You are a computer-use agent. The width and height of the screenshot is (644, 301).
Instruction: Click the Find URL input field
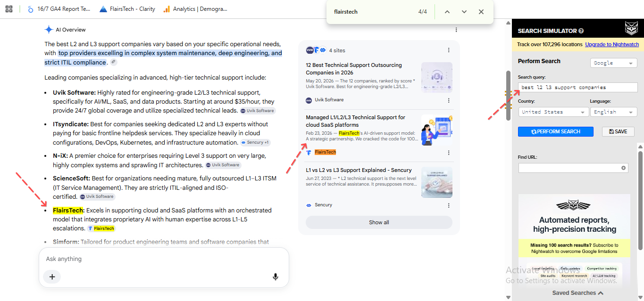[573, 168]
